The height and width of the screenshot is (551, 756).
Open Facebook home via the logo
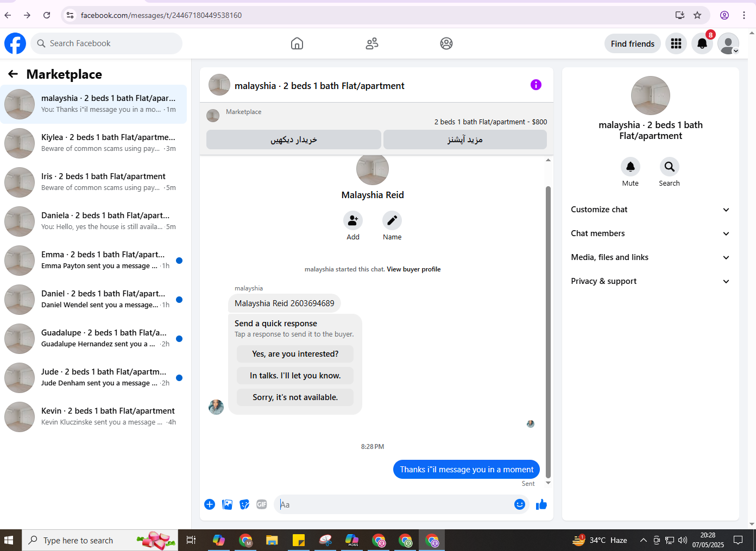click(x=15, y=43)
